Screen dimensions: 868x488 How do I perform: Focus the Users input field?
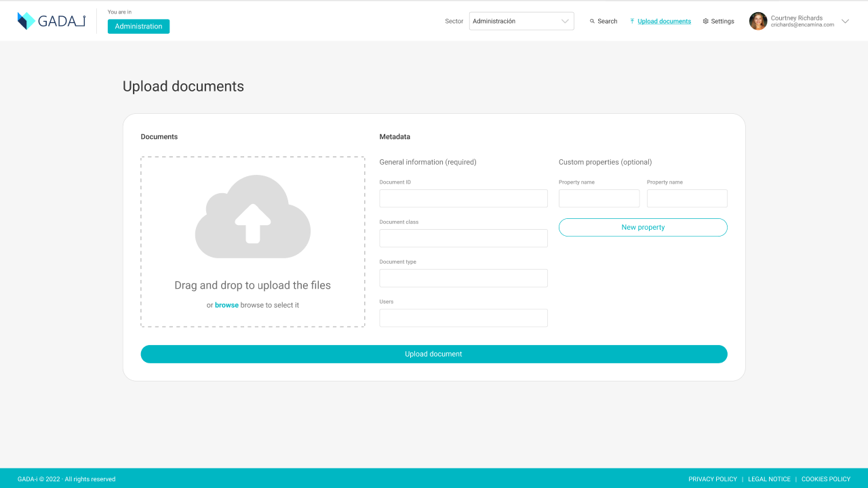point(463,318)
